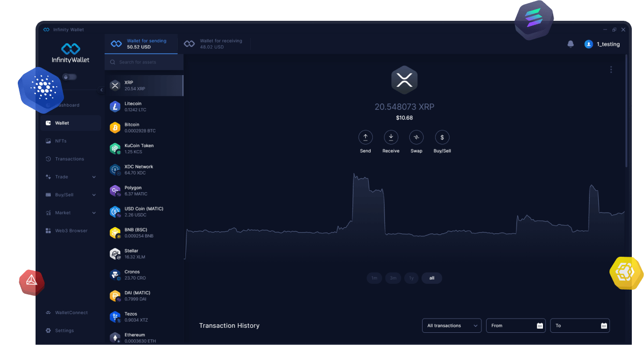Click the Swap label

416,151
